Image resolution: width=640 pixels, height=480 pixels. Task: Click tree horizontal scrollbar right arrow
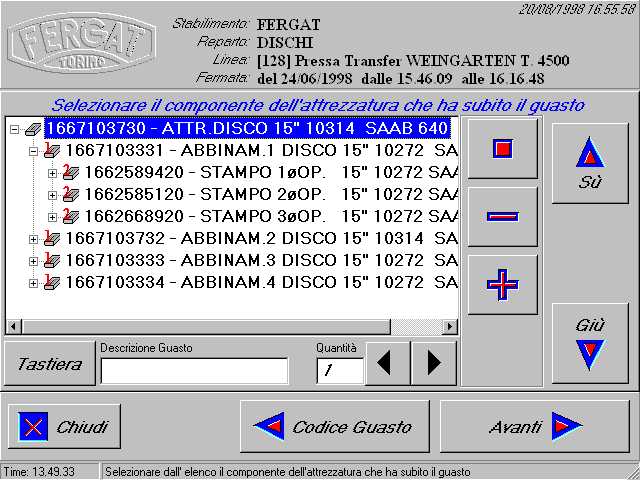coord(450,327)
